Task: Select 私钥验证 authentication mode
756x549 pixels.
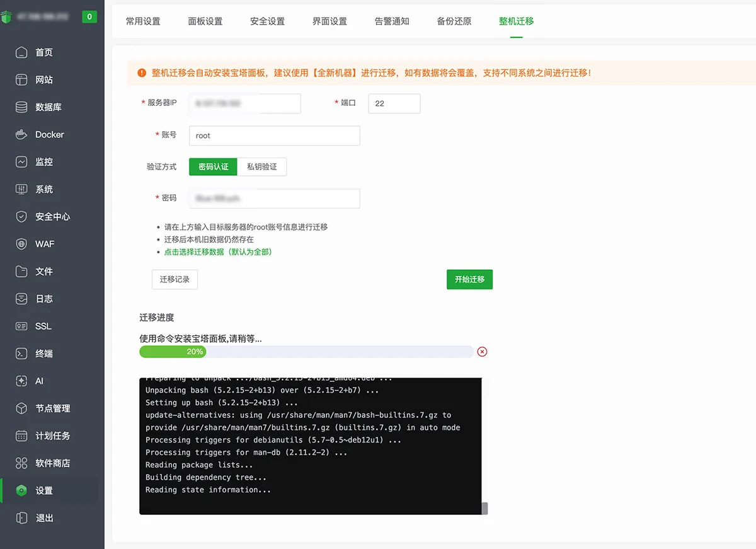Action: (262, 167)
